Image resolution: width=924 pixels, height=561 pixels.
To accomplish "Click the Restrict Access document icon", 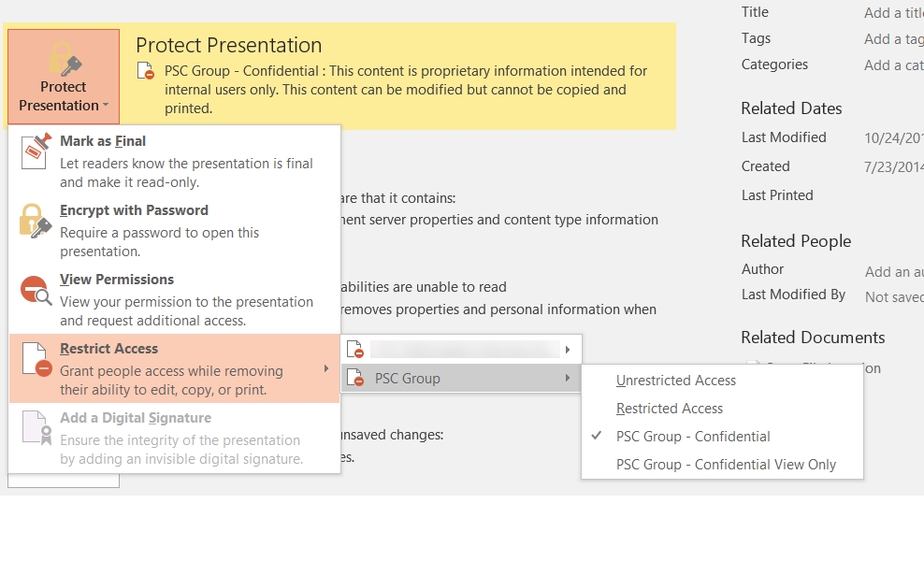I will (x=36, y=359).
